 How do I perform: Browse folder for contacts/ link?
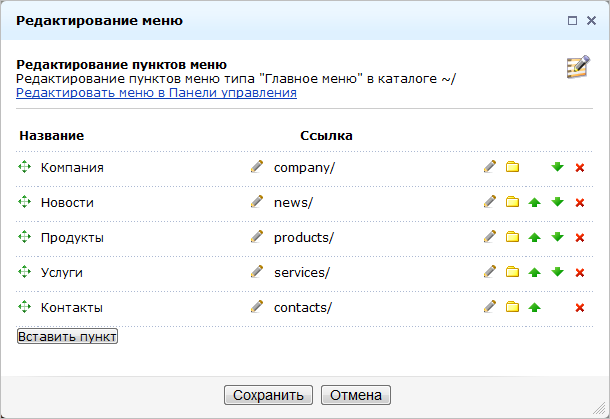[x=512, y=307]
